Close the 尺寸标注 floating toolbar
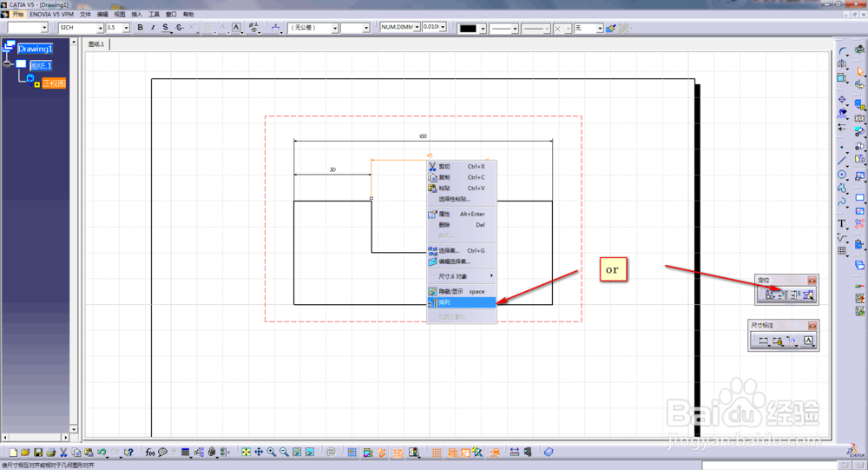 tap(812, 325)
